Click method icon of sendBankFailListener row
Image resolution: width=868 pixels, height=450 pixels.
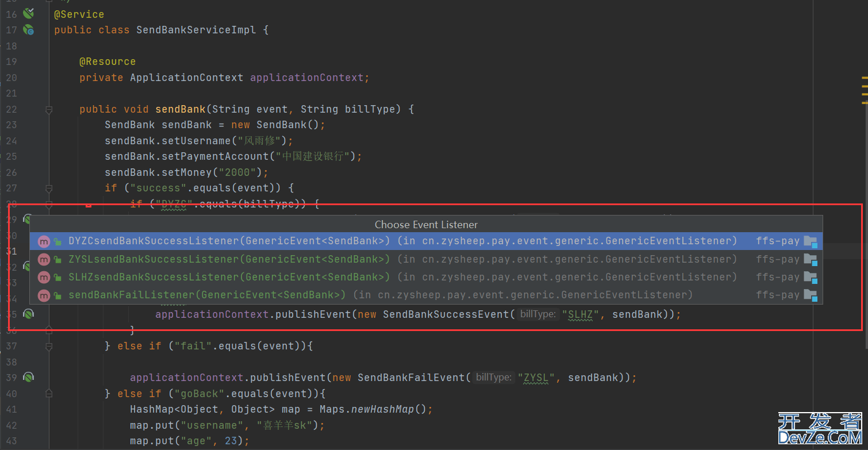point(44,295)
